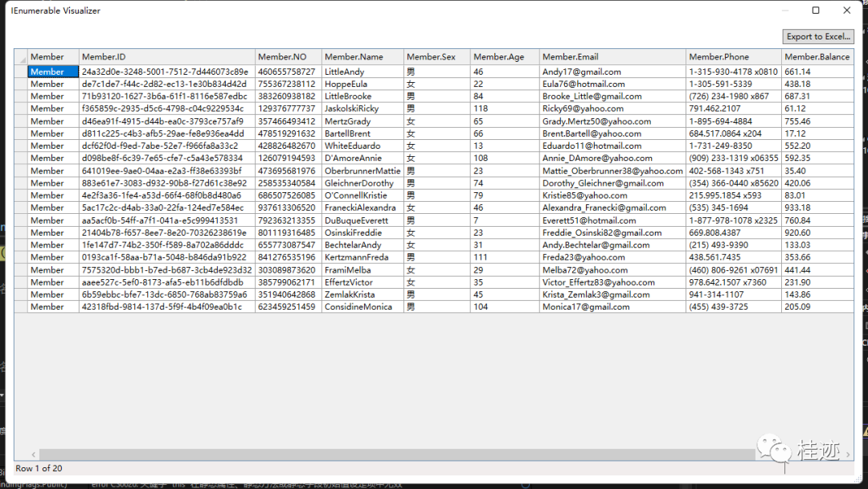This screenshot has width=868, height=489.
Task: Select the phone cell 791.462.2107
Action: click(734, 109)
